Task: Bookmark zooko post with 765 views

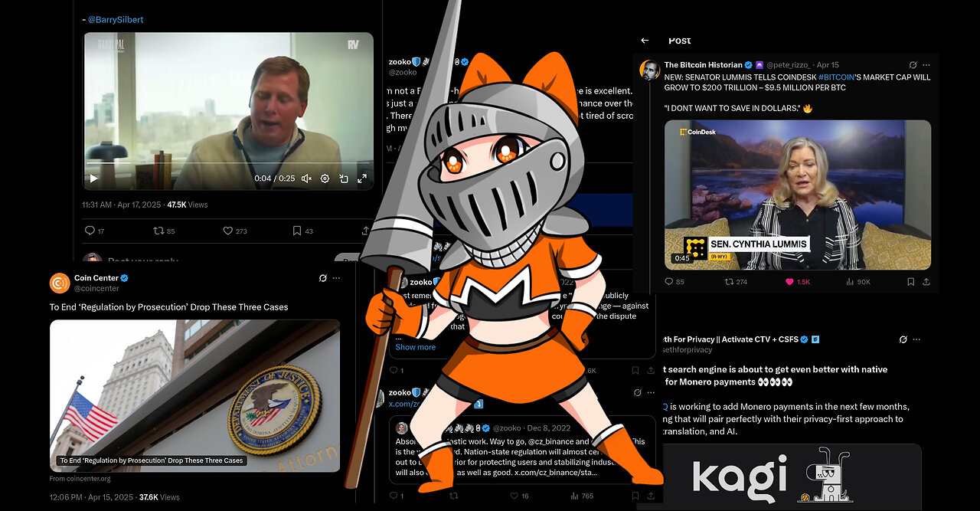Action: (637, 496)
